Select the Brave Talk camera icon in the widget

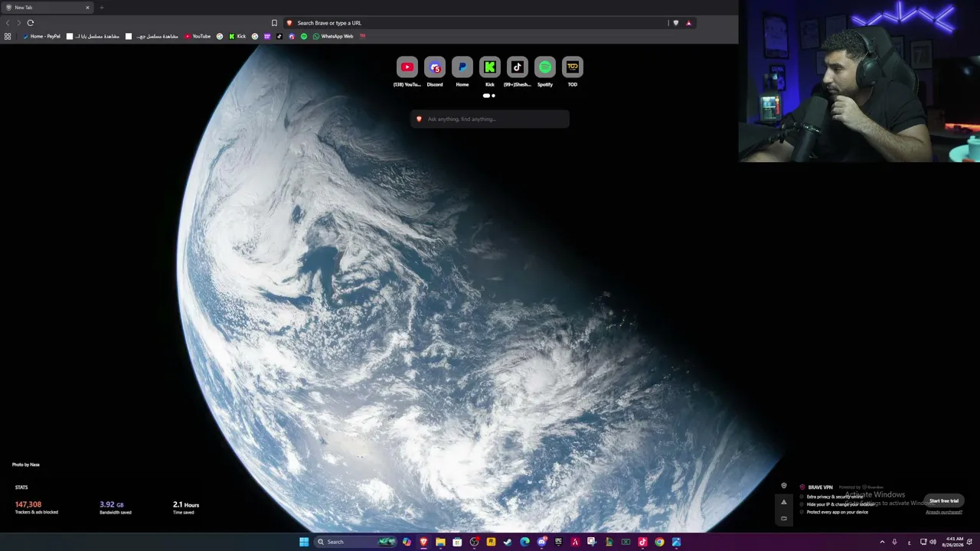783,518
